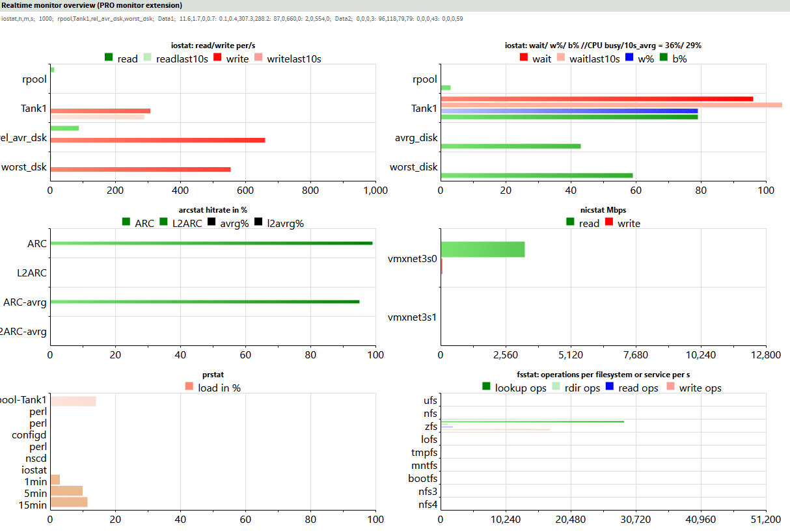Click the 'fsstat: operations per filesystem' chart title
This screenshot has width=790, height=532.
click(x=603, y=375)
